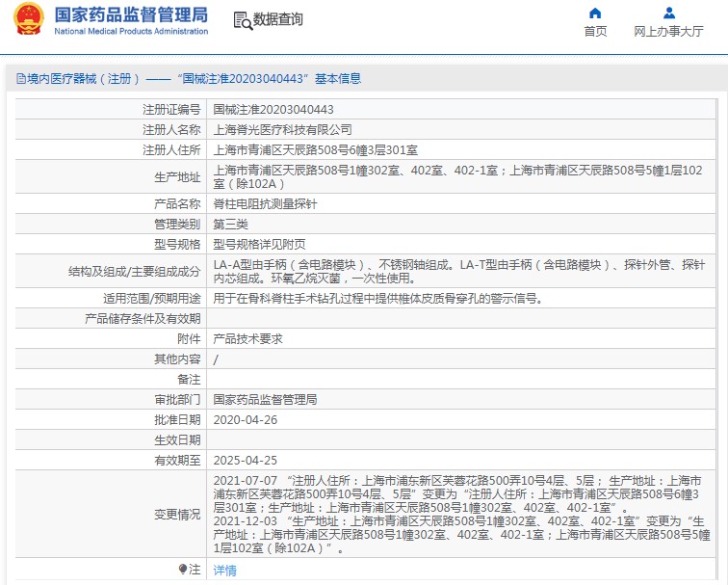Click the 批准日期 row label

tap(177, 420)
